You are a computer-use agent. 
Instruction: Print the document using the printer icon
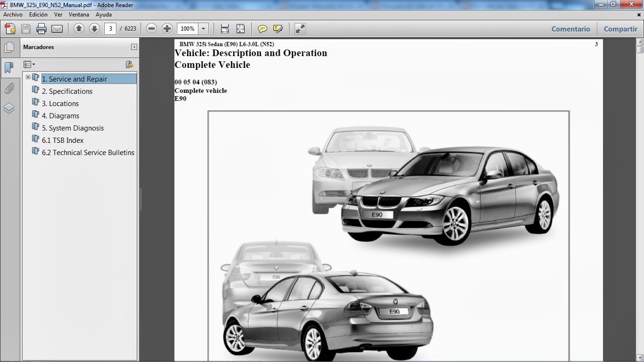tap(41, 29)
